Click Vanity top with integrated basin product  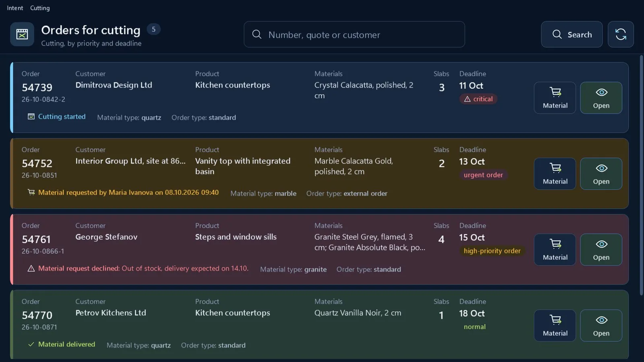243,166
